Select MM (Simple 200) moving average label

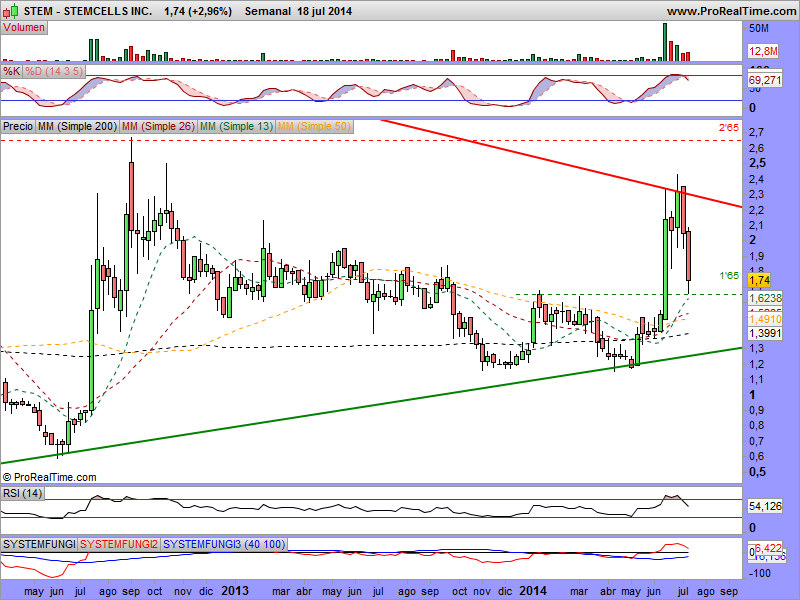point(78,126)
